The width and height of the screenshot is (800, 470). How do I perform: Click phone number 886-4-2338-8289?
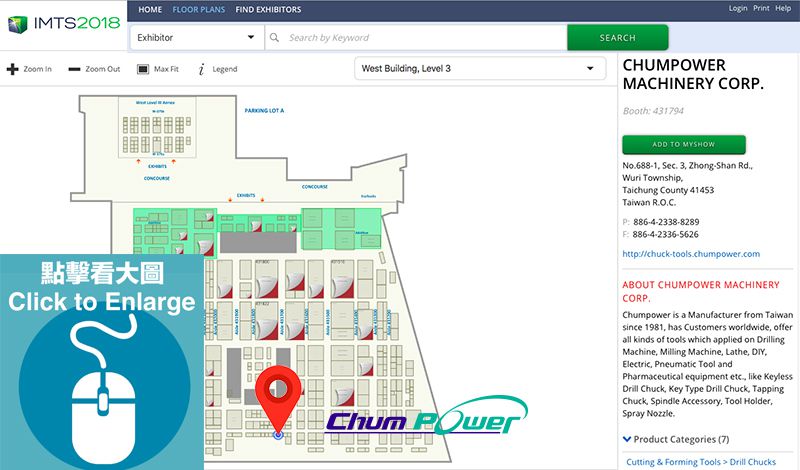pos(666,222)
